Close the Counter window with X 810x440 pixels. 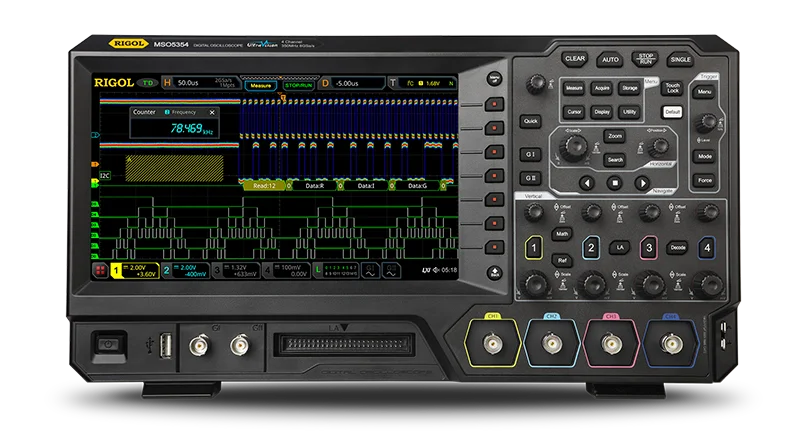pos(212,112)
